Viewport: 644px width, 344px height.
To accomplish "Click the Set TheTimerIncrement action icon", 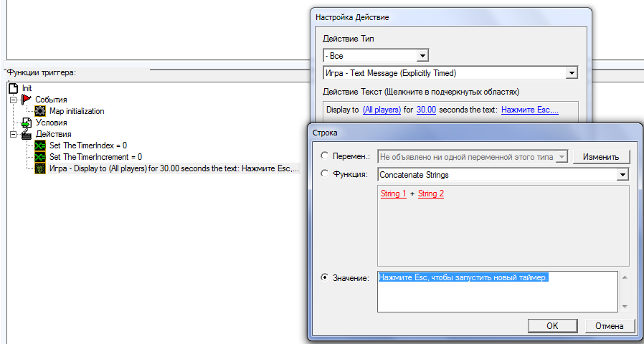I will pos(40,157).
